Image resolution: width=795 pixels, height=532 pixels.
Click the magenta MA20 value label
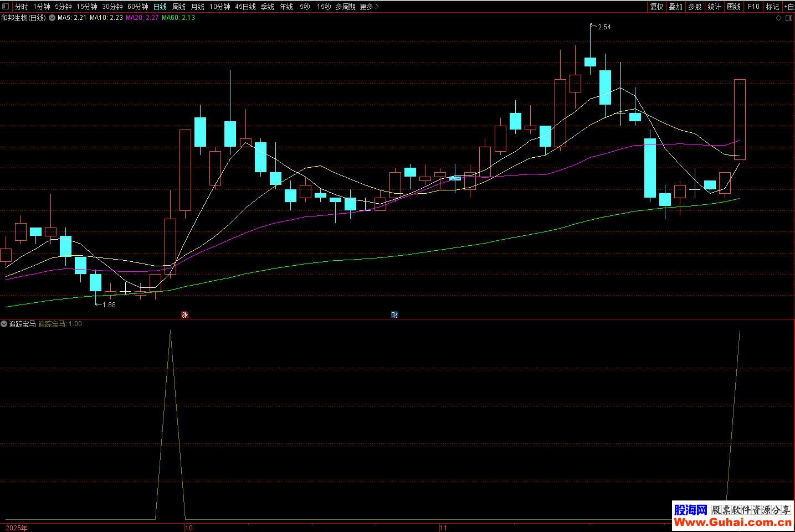coord(142,18)
